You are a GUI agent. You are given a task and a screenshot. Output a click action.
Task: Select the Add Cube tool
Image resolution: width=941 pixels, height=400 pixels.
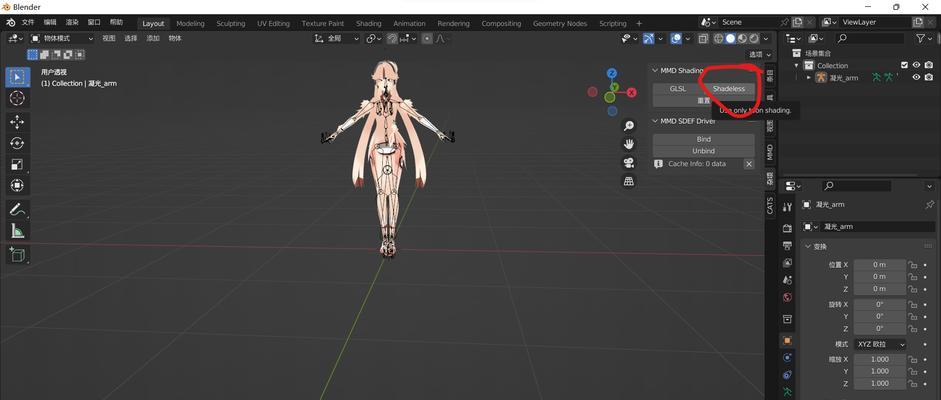[x=17, y=254]
